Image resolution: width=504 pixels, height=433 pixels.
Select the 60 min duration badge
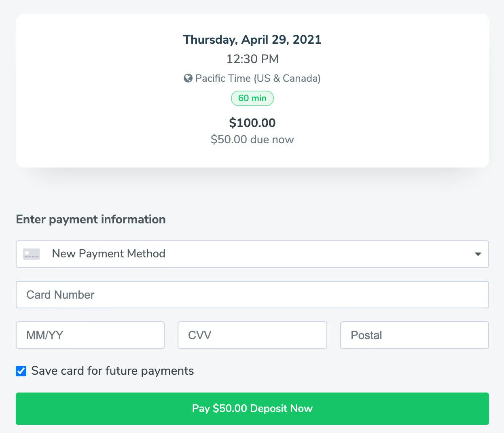252,98
